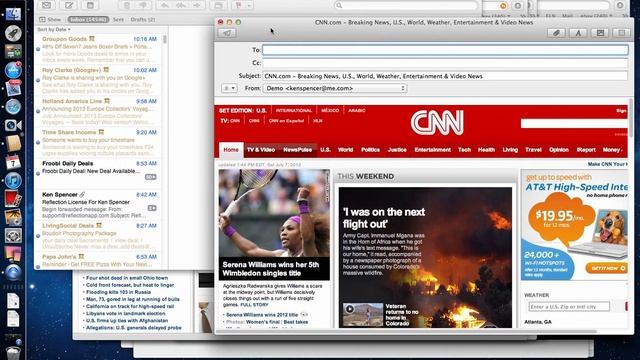Select Groupon Goods message at 10:16 AM
640x360 pixels.
click(99, 50)
